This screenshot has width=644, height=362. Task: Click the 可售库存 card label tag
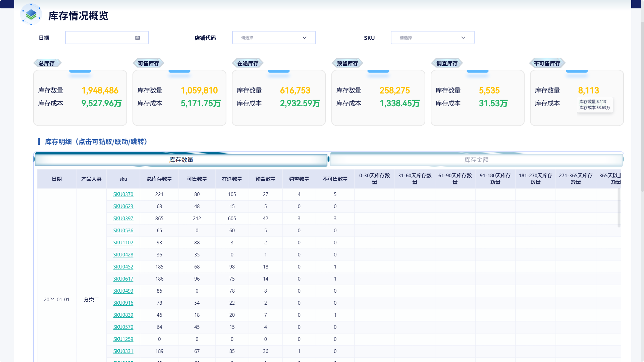[x=148, y=63]
